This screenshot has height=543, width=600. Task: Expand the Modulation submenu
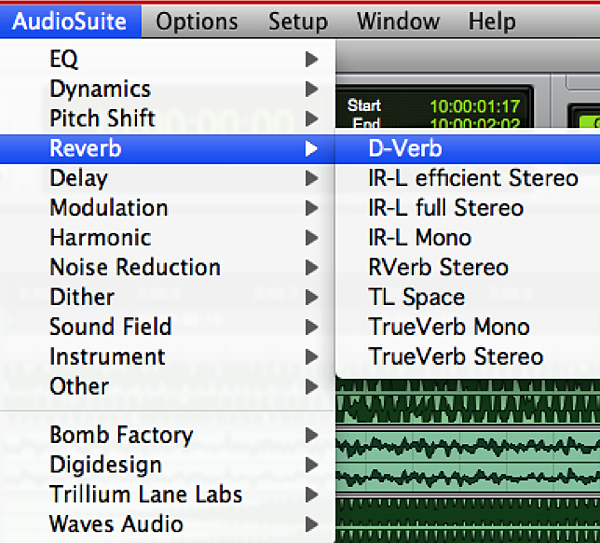click(x=167, y=208)
